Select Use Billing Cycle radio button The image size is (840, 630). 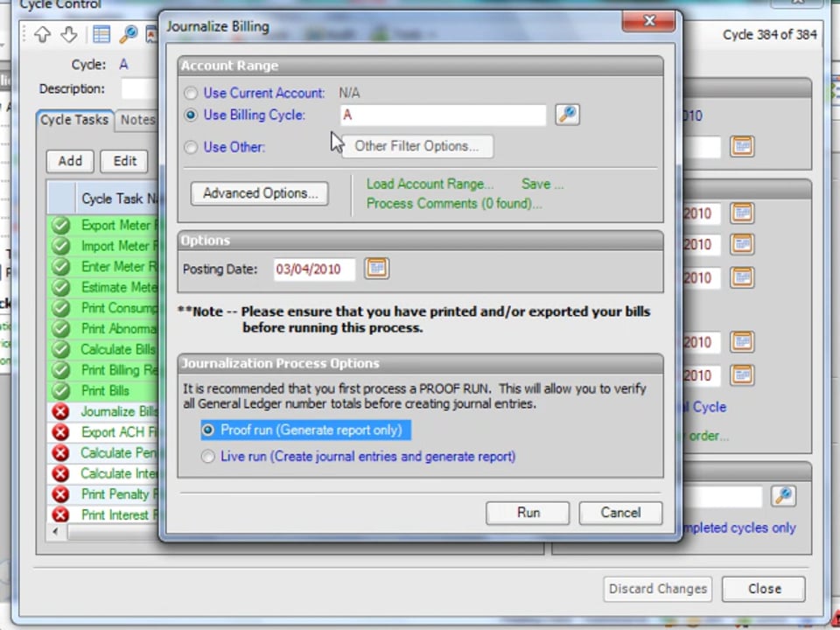click(191, 115)
